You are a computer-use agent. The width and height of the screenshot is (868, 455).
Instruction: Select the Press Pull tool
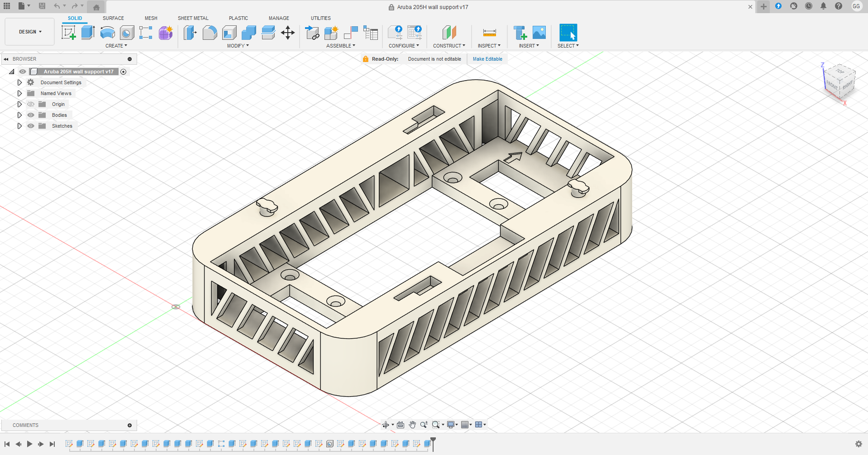click(190, 33)
